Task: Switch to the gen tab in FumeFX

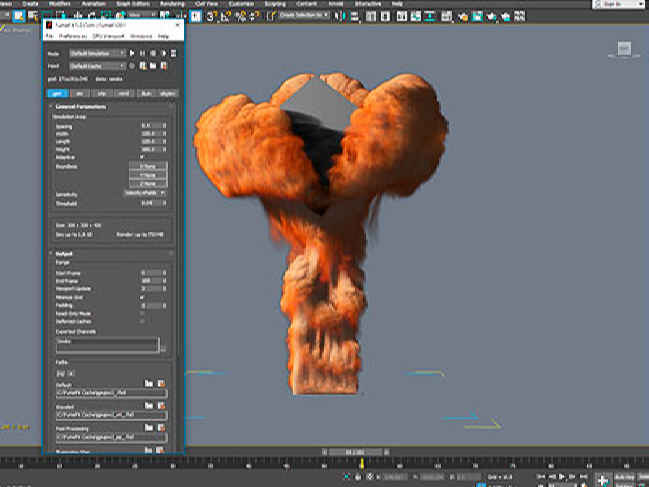Action: 60,91
